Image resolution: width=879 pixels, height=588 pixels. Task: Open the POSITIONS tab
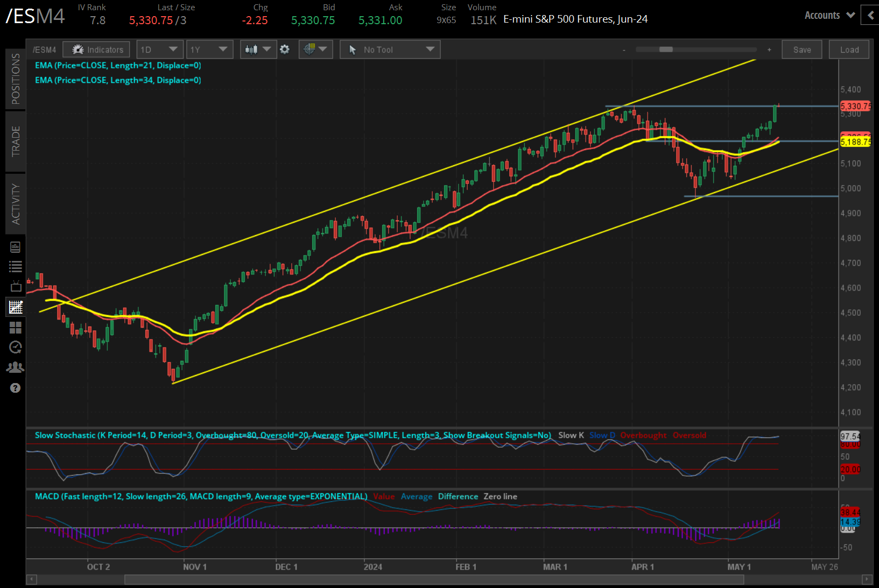[15, 79]
